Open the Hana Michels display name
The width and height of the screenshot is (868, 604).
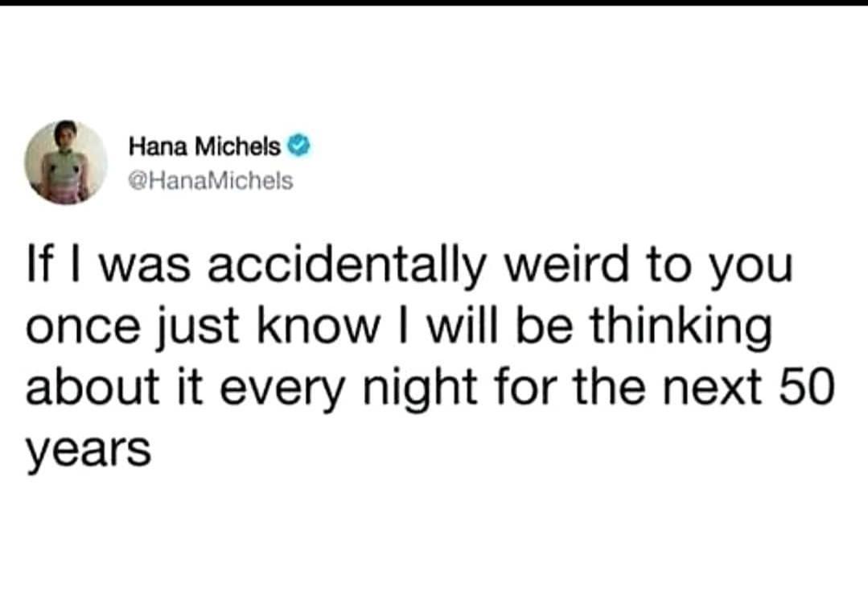click(205, 147)
